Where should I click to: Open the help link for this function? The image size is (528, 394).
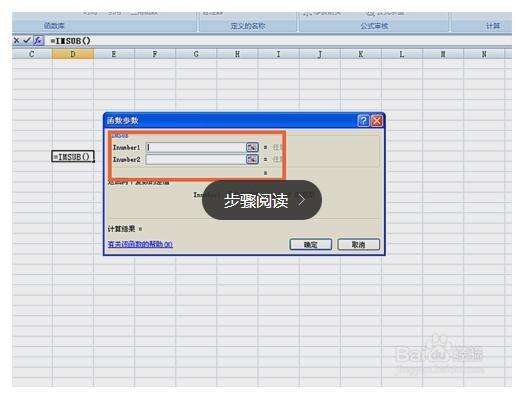point(140,244)
